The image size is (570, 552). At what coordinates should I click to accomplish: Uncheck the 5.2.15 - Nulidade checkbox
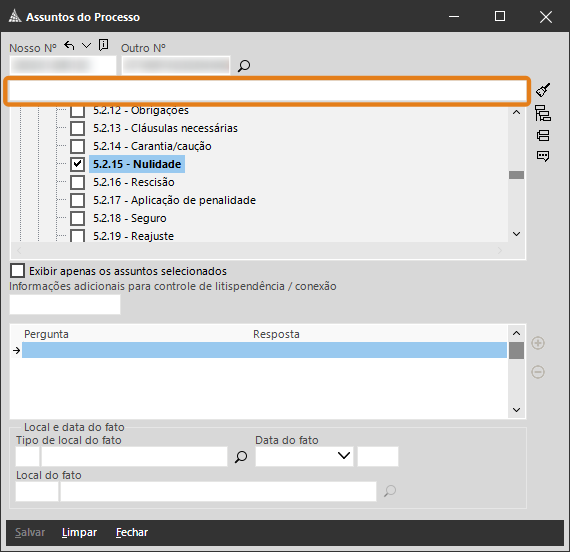(77, 164)
